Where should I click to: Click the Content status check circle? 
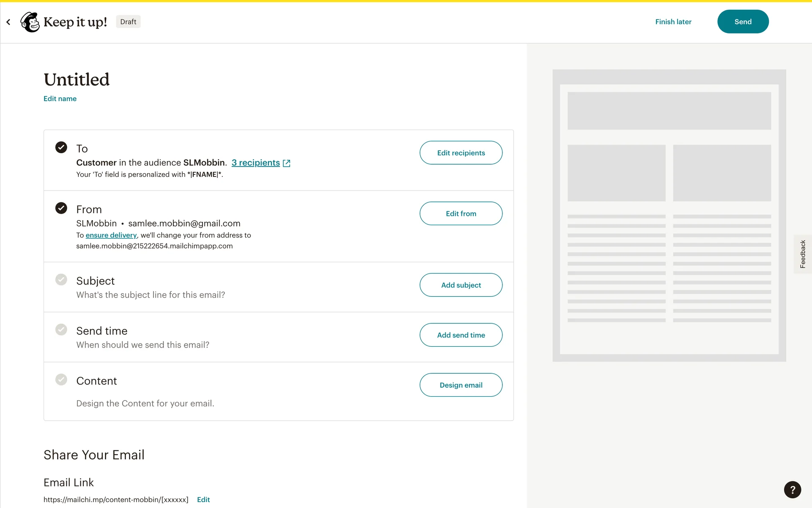coord(61,379)
